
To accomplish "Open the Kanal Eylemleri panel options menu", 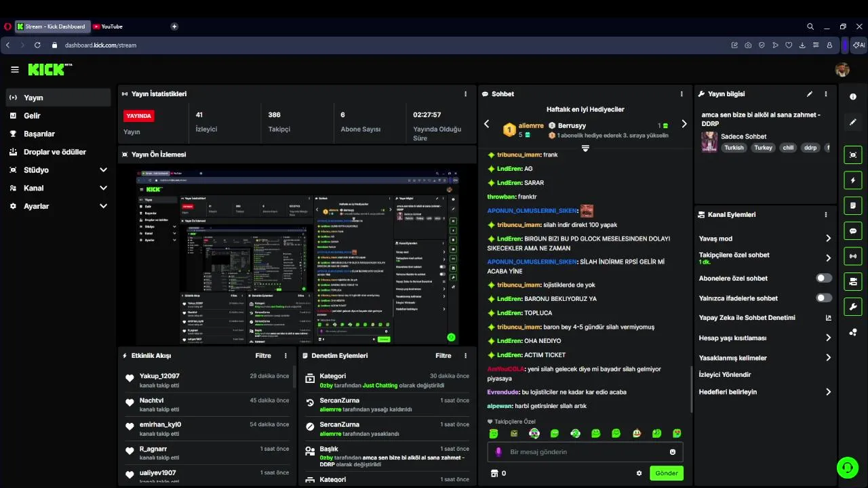I will pyautogui.click(x=825, y=215).
